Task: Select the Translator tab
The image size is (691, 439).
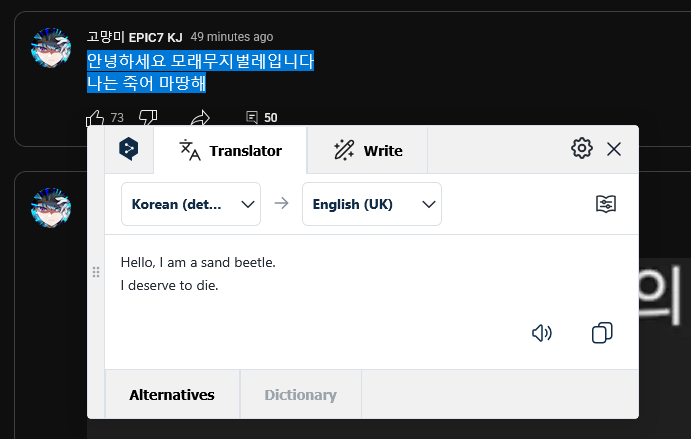Action: tap(230, 150)
